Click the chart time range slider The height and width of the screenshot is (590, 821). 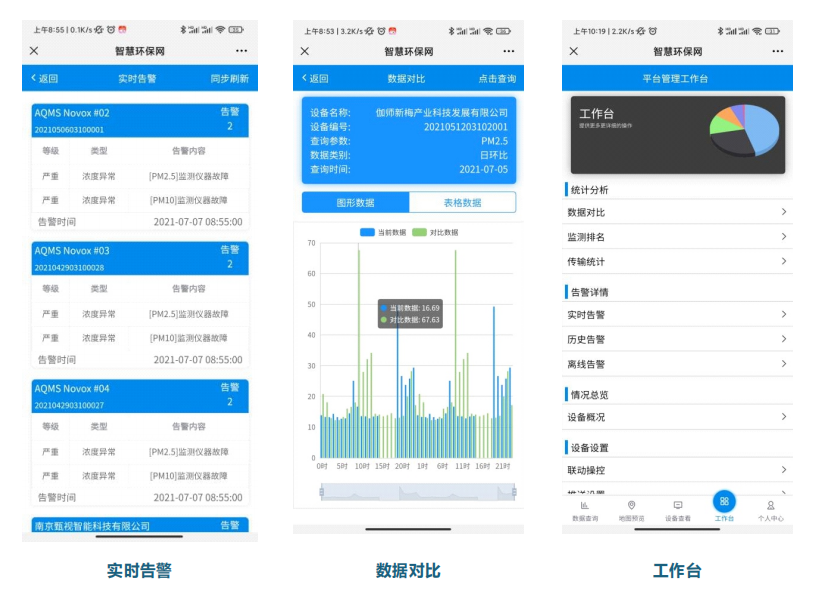pyautogui.click(x=418, y=491)
